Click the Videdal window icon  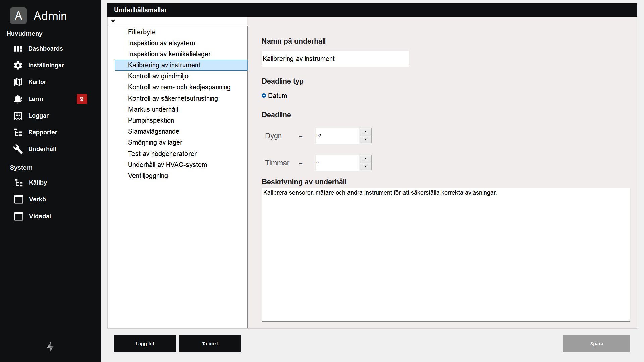pos(19,216)
